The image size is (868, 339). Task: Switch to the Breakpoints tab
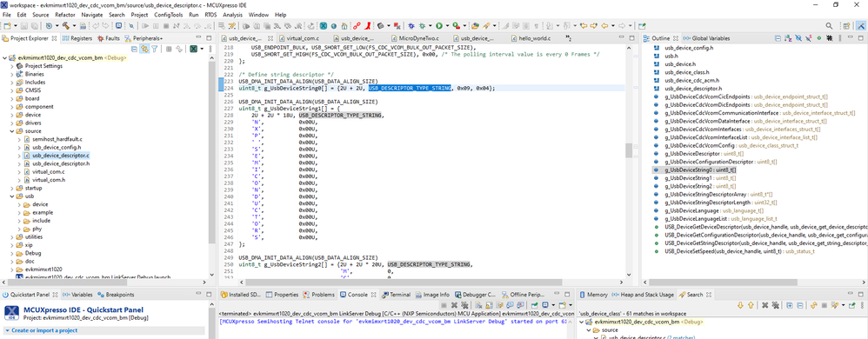pos(117,295)
